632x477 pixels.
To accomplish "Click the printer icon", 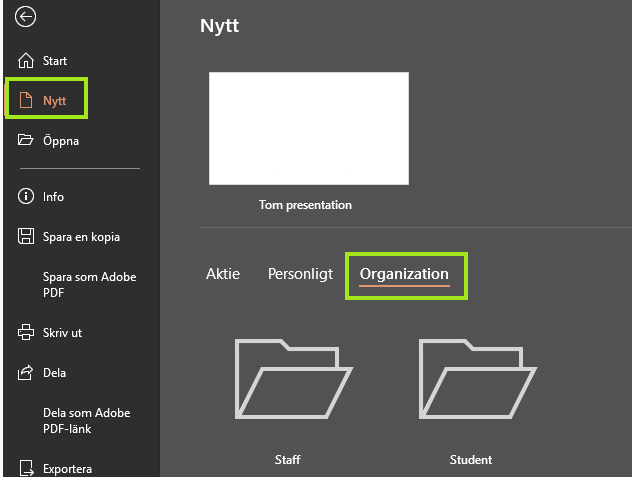I will tap(26, 332).
